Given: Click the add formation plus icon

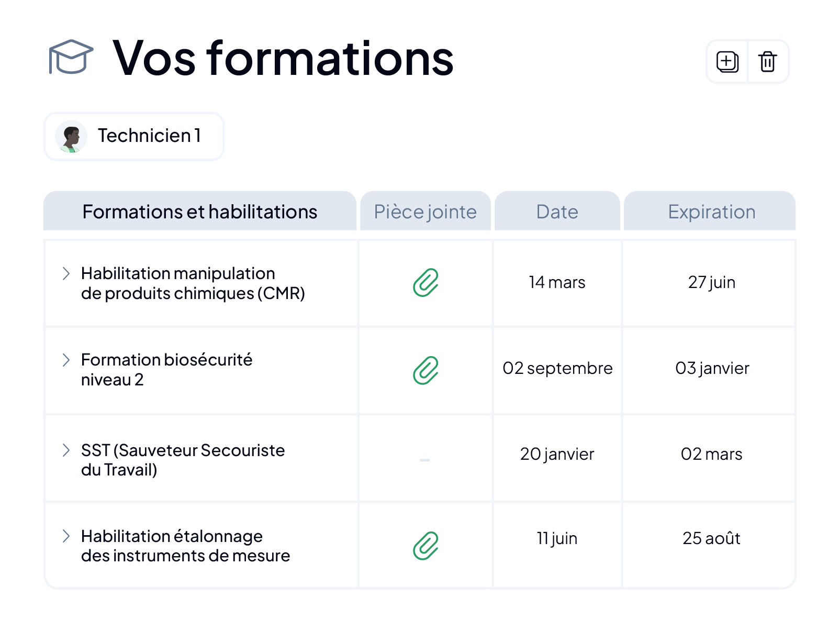Looking at the screenshot, I should [x=727, y=62].
